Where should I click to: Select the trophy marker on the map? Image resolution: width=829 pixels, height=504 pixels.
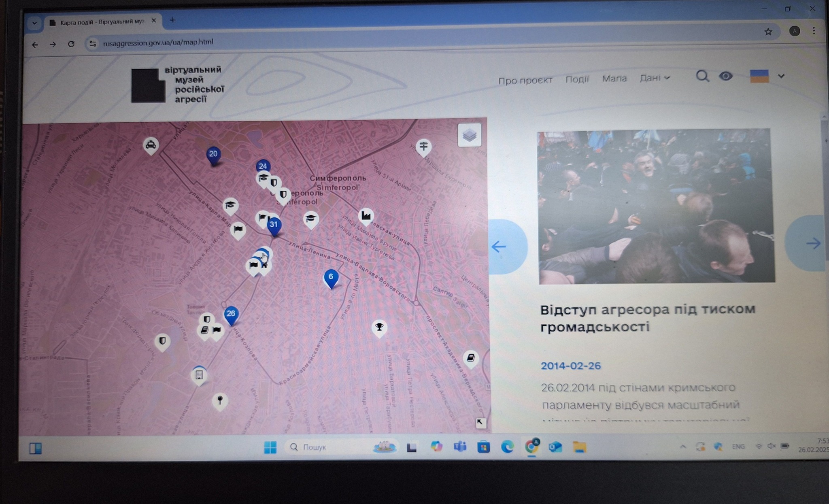(379, 327)
